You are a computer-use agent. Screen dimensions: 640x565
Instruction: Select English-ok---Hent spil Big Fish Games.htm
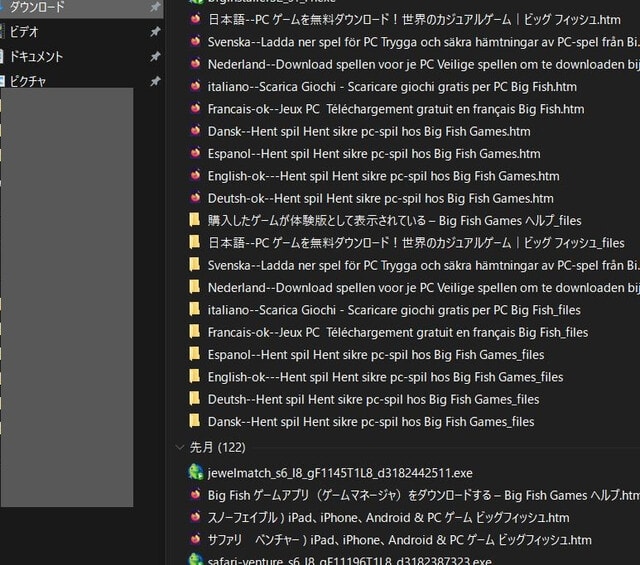click(384, 176)
